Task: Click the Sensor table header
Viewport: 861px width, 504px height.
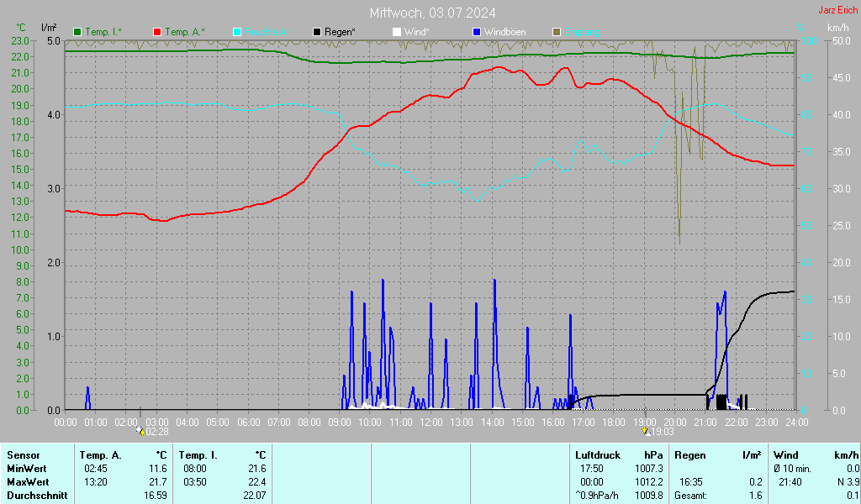Action: pyautogui.click(x=22, y=454)
